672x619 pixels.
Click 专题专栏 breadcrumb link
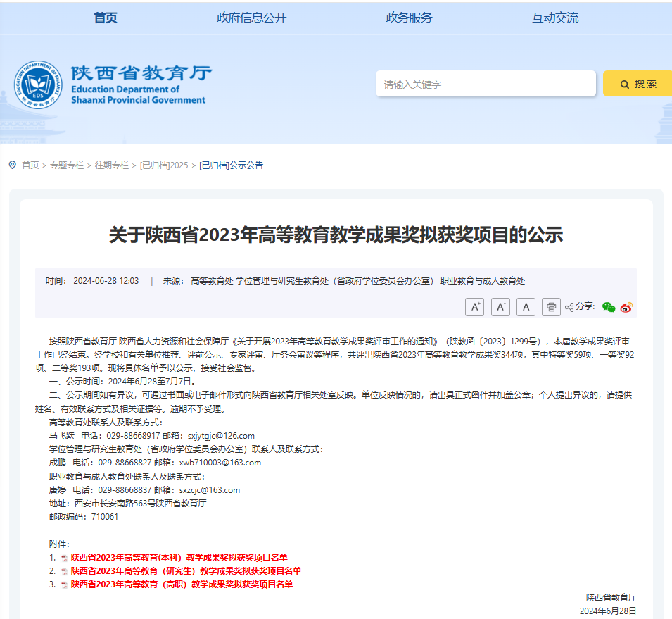pyautogui.click(x=66, y=165)
